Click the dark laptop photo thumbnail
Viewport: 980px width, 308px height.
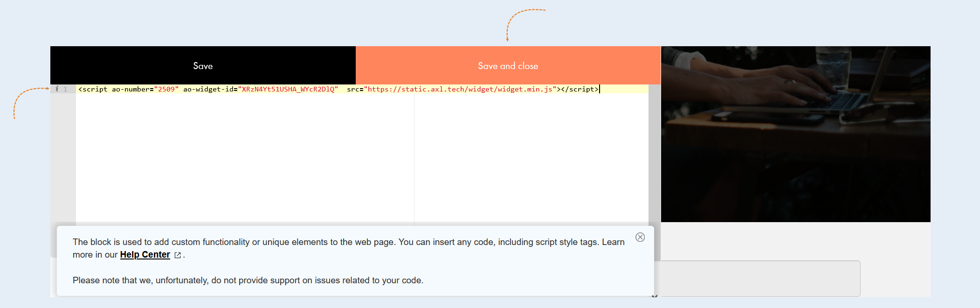pyautogui.click(x=795, y=134)
